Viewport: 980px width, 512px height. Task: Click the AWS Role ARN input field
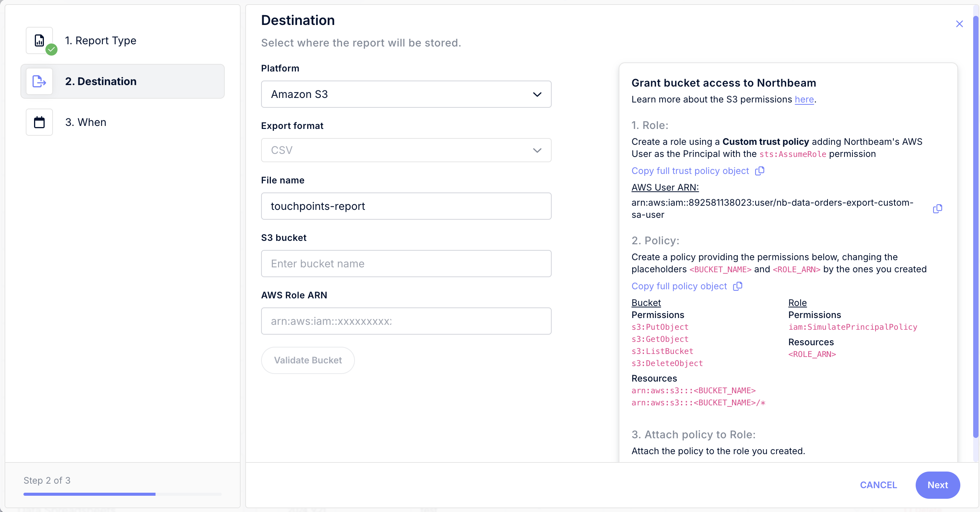[406, 321]
